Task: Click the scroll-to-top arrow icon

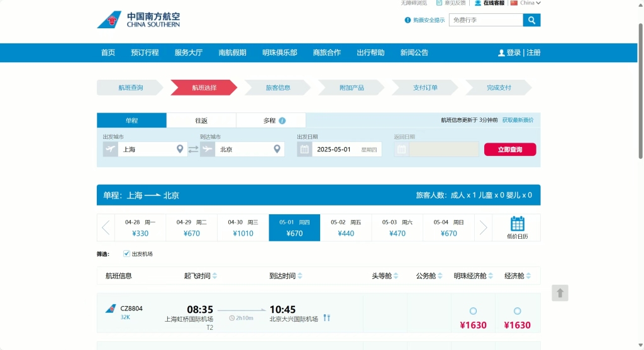Action: click(x=560, y=293)
